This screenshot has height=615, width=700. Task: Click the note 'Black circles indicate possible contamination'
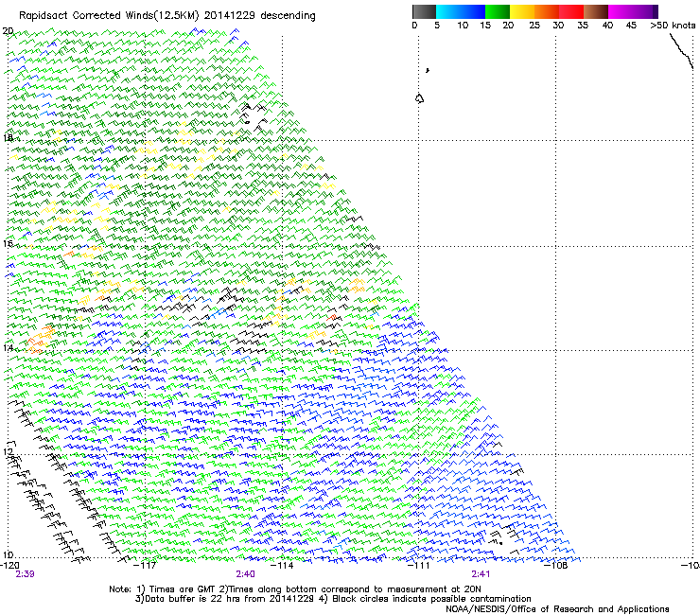[x=431, y=599]
